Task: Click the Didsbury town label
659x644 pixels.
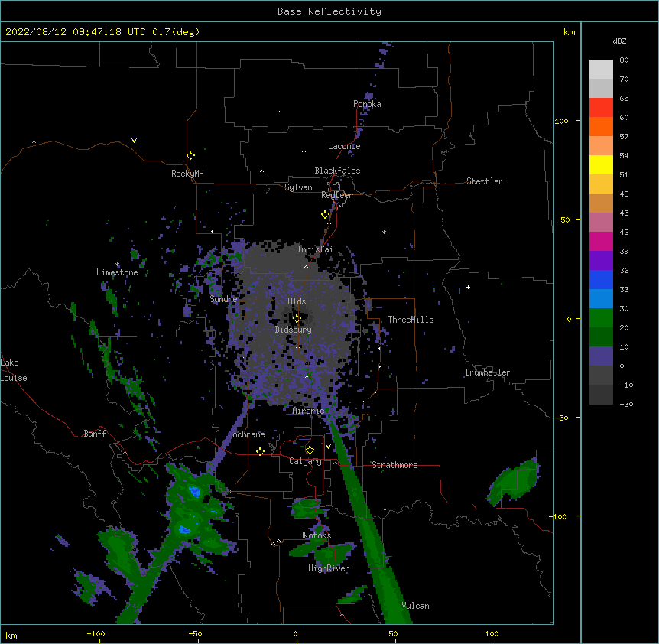Action: coord(294,330)
